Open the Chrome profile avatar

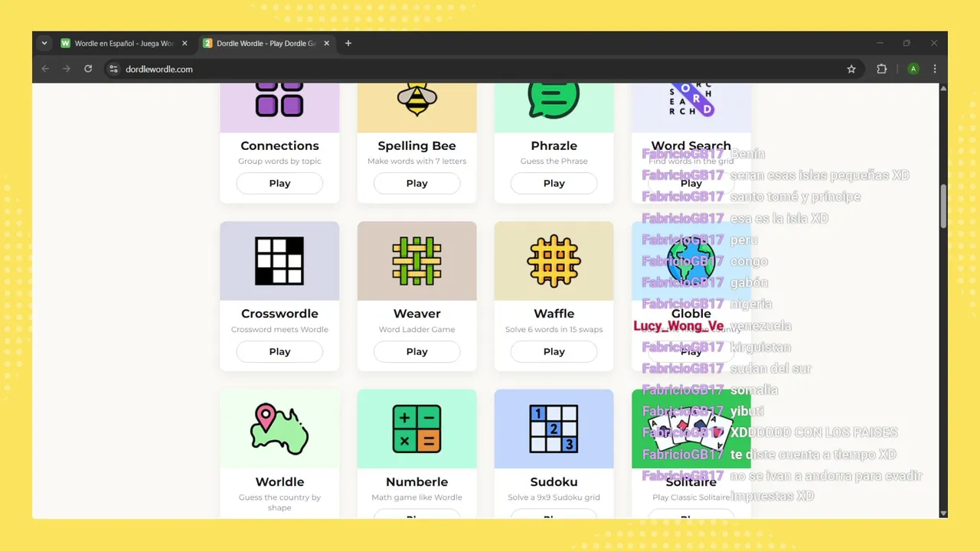(x=913, y=69)
